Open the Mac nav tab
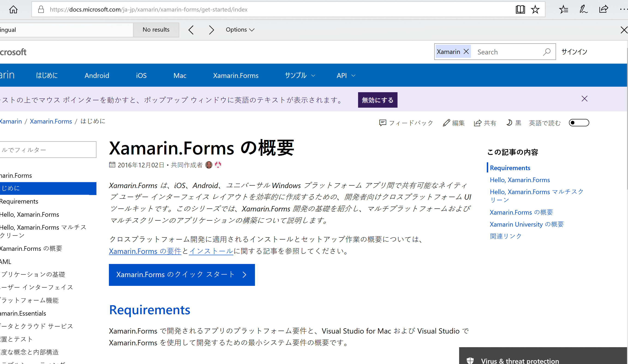628x364 pixels. [180, 75]
